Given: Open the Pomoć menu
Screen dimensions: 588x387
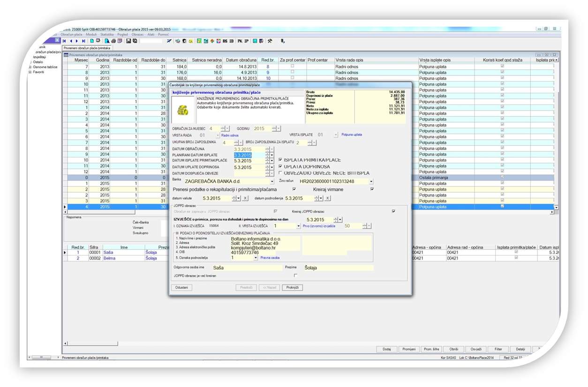Looking at the screenshot, I should pyautogui.click(x=164, y=34).
